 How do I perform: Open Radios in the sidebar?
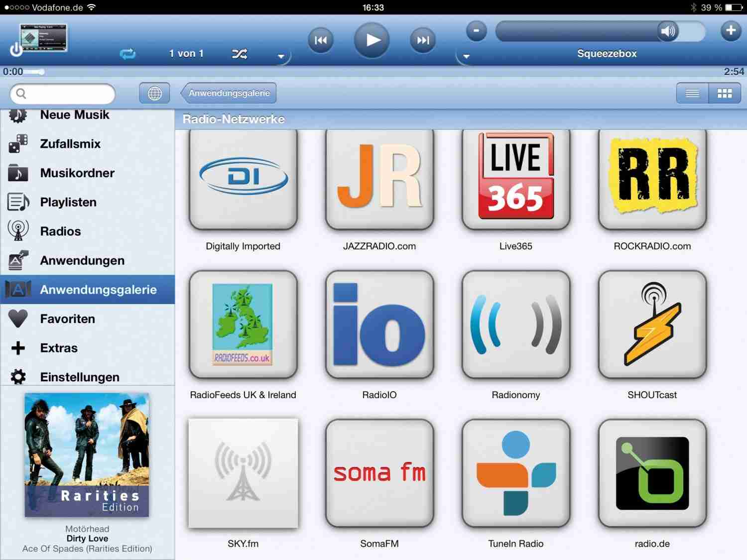pos(87,231)
